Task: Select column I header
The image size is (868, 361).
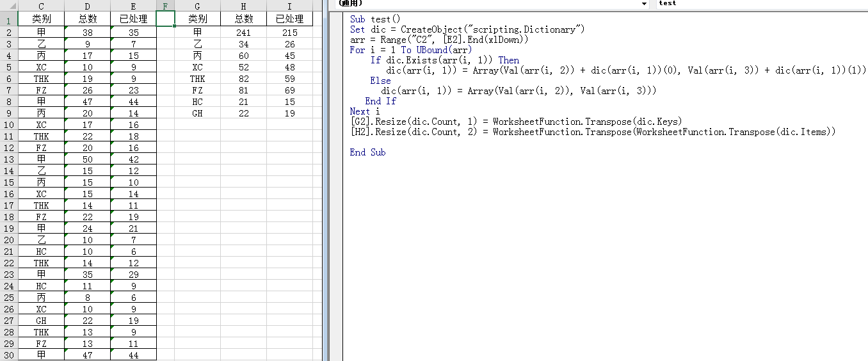Action: click(x=290, y=6)
